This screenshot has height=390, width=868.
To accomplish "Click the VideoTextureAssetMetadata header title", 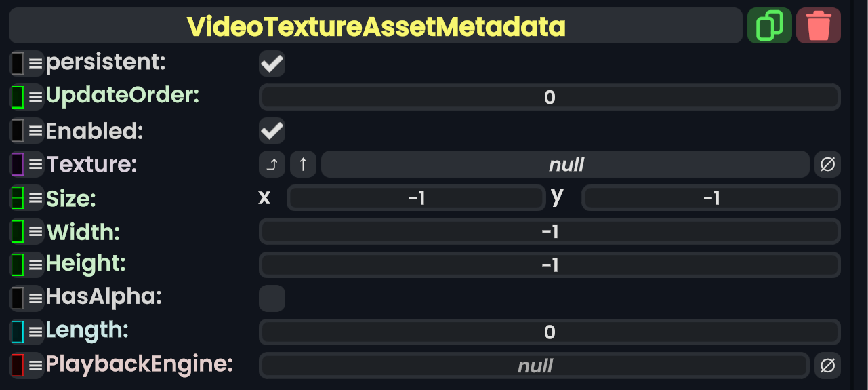I will pos(376,26).
